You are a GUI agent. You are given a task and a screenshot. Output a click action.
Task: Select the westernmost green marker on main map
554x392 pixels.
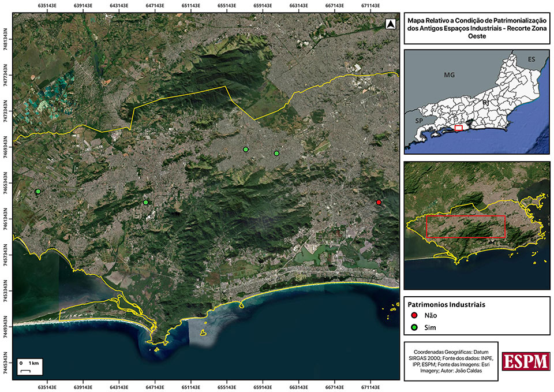[x=38, y=191]
